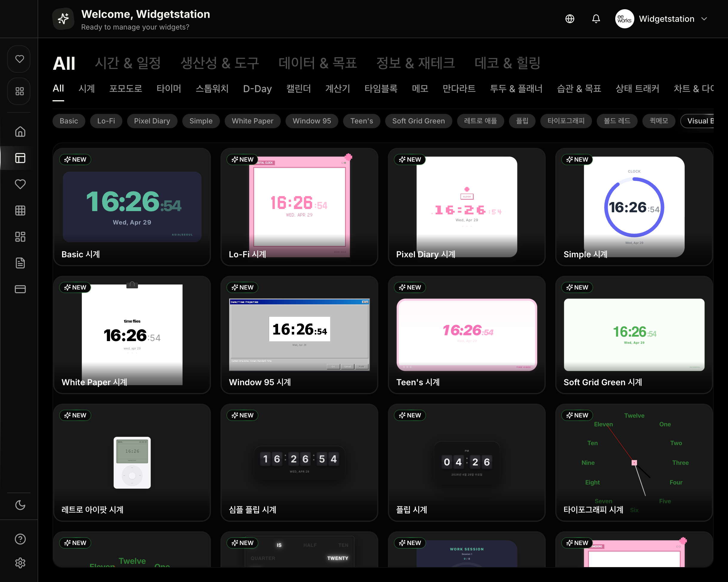This screenshot has width=728, height=582.
Task: Click the top heart button in sidebar
Action: click(x=20, y=59)
